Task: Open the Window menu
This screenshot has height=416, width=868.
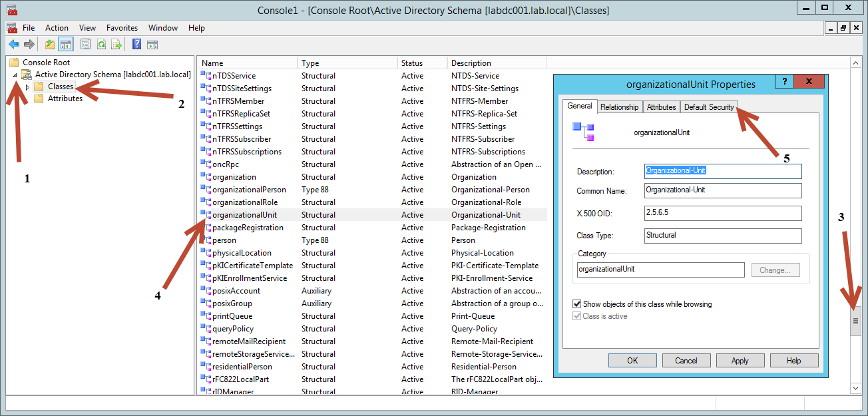Action: (x=162, y=28)
